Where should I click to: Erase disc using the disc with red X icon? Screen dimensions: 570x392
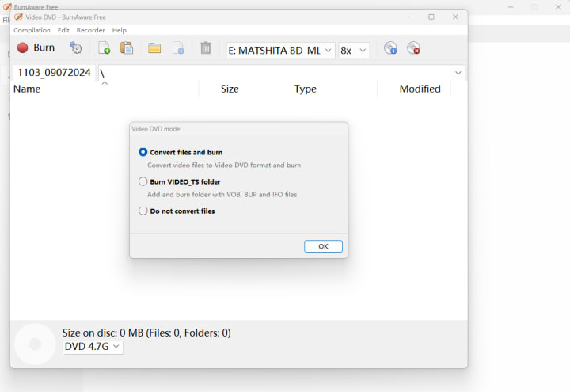click(x=414, y=48)
